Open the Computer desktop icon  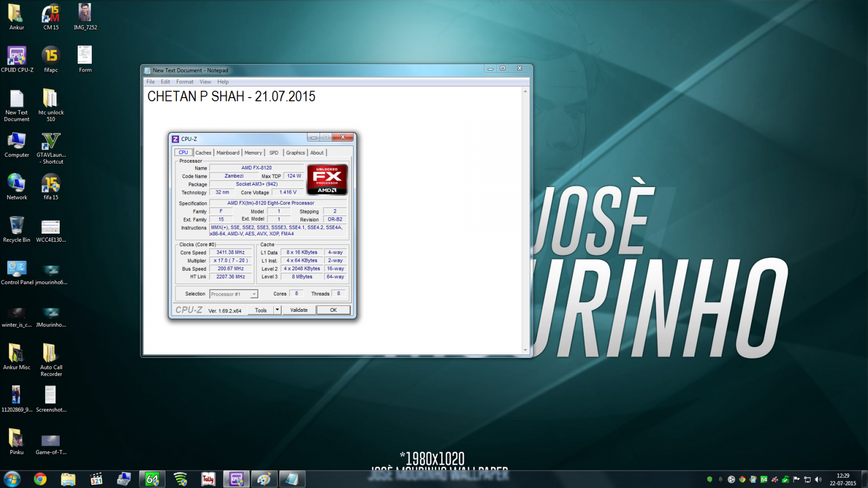(x=17, y=145)
